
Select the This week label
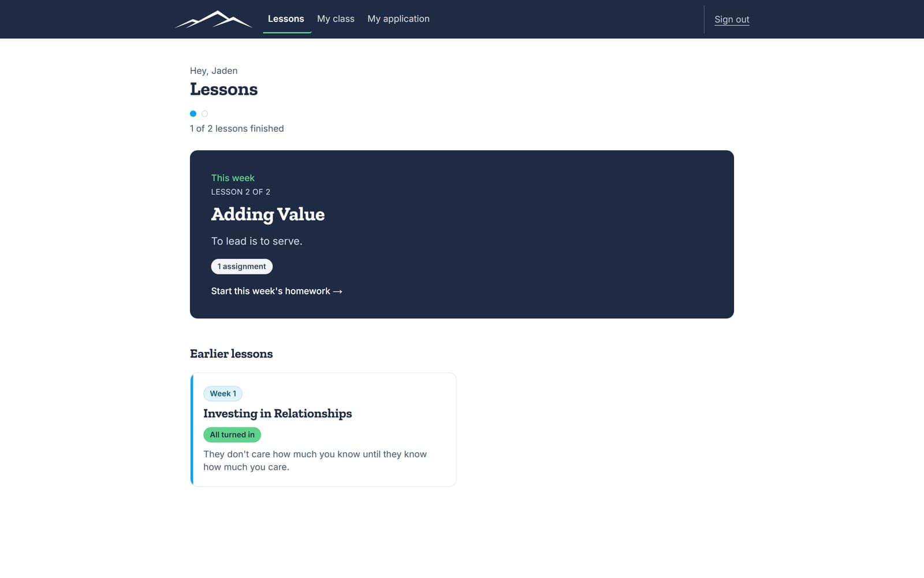coord(233,178)
